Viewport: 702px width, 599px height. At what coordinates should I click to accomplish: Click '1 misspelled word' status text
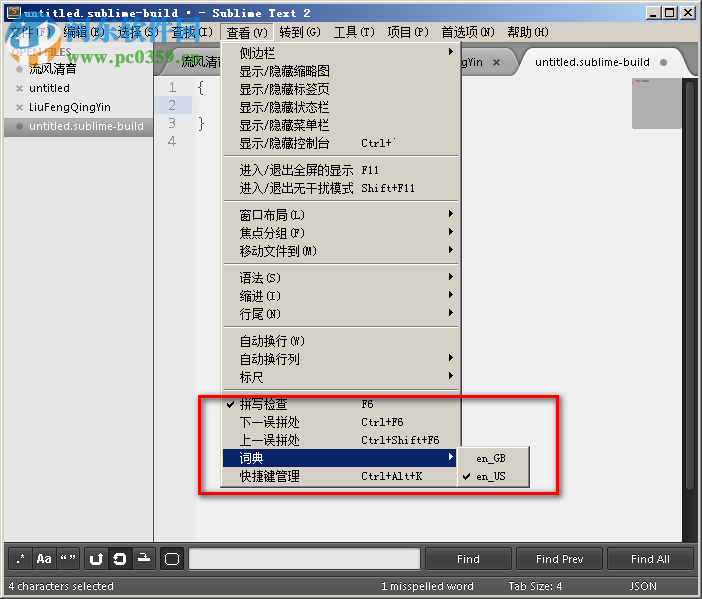[427, 586]
